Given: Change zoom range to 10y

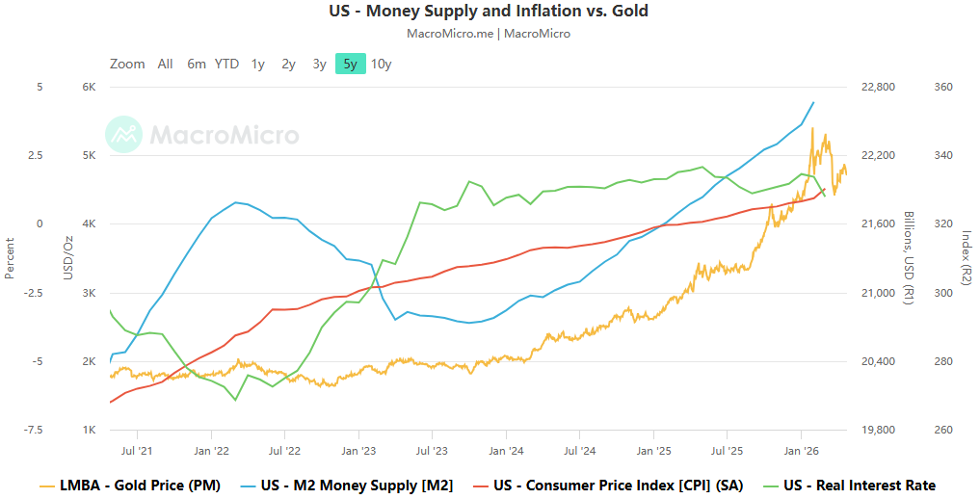Looking at the screenshot, I should (x=382, y=64).
